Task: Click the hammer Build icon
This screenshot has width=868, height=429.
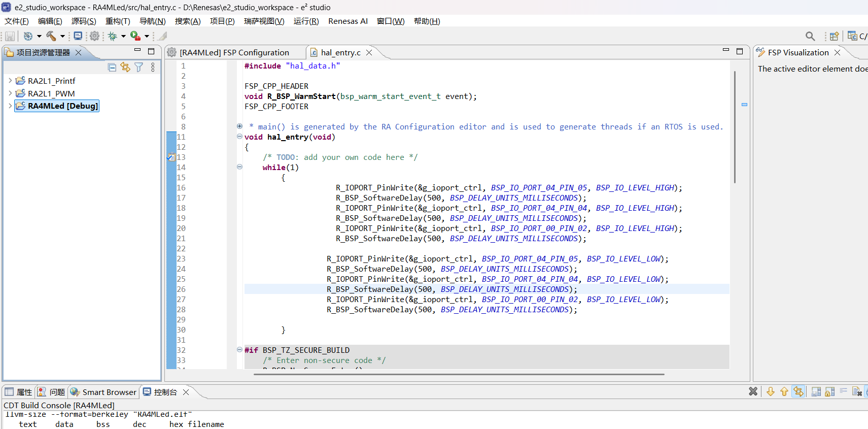Action: (x=51, y=36)
